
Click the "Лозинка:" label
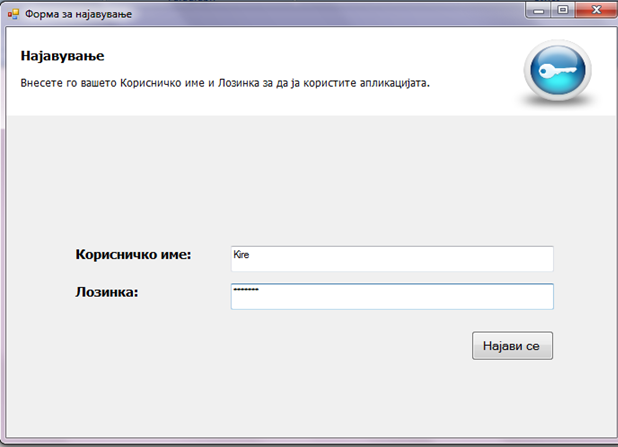pyautogui.click(x=106, y=292)
